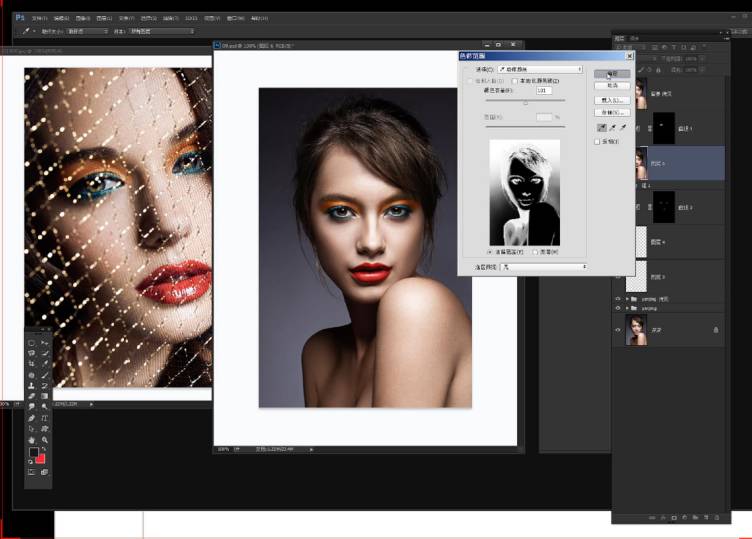Open the Edit menu
Image resolution: width=752 pixels, height=539 pixels.
pyautogui.click(x=59, y=18)
